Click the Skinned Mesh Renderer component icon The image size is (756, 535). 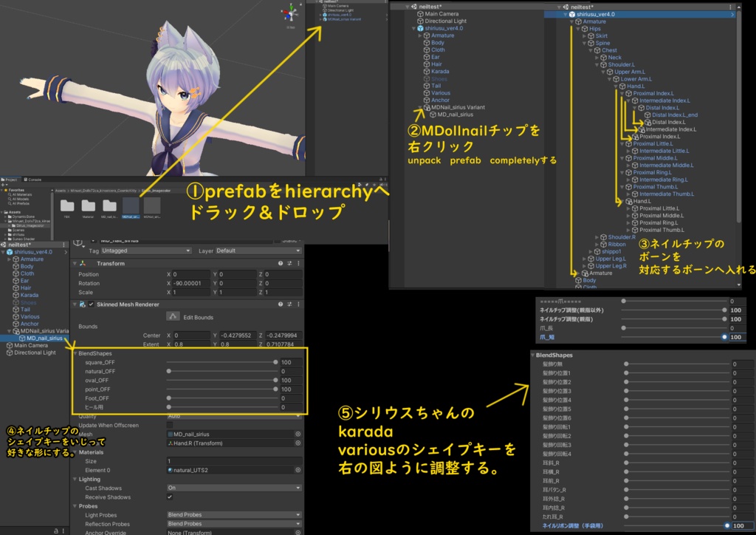[x=83, y=304]
